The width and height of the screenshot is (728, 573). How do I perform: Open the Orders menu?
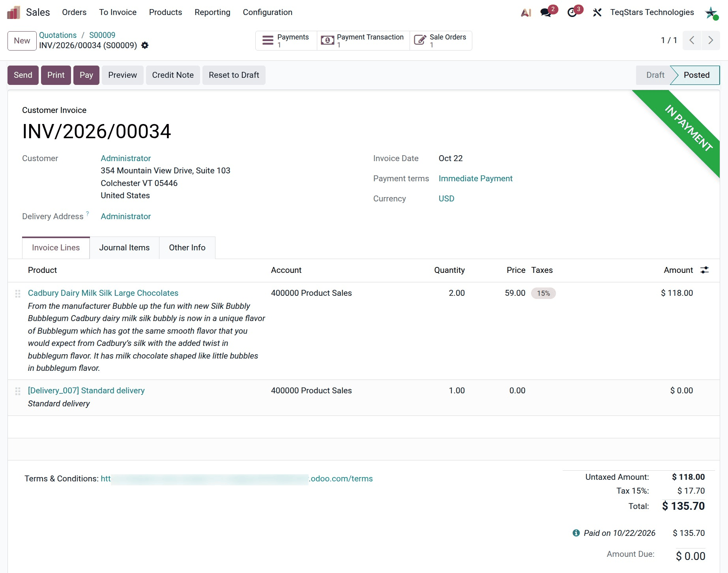[74, 12]
